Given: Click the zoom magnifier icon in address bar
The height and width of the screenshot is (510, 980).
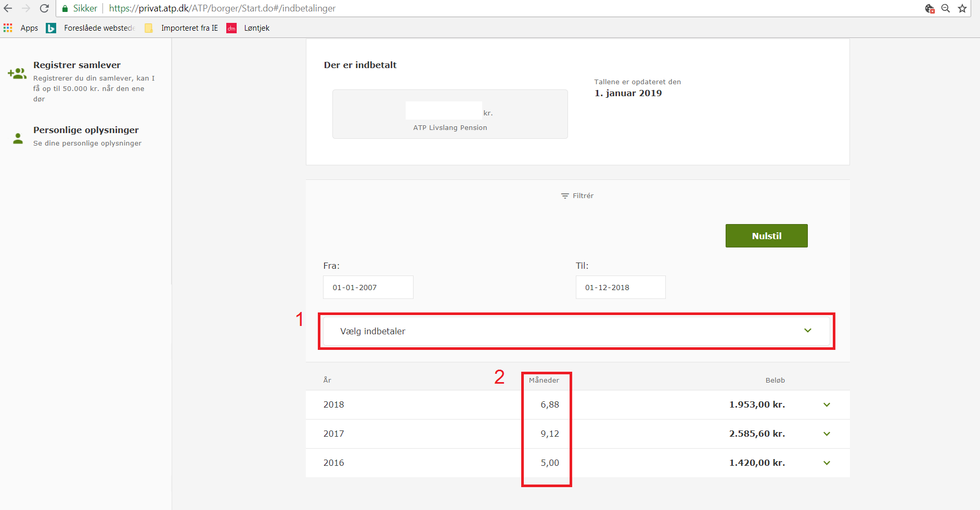Looking at the screenshot, I should coord(946,8).
